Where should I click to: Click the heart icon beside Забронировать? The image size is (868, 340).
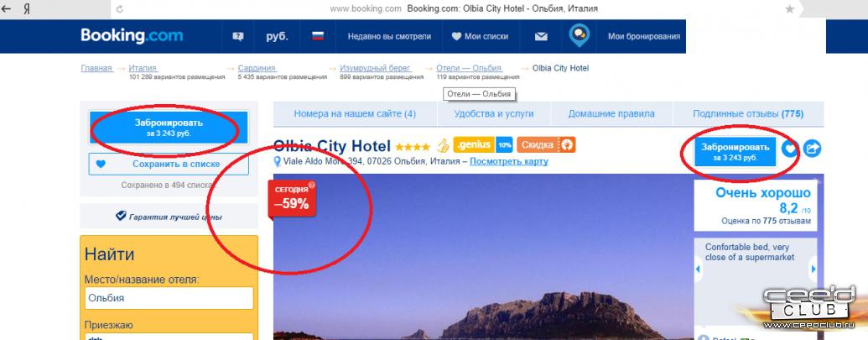[x=791, y=149]
